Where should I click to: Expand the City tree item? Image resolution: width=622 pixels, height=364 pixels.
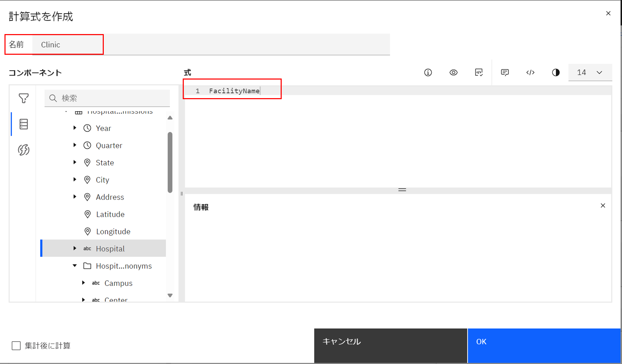(x=75, y=179)
